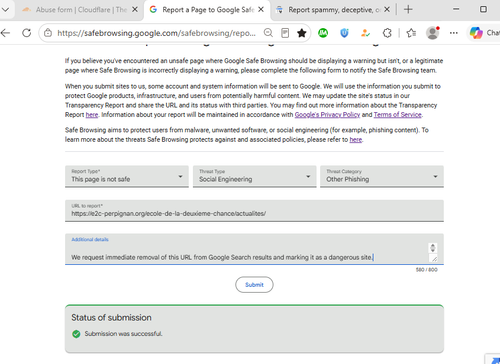Open the Settings and more ellipsis menu

tap(454, 33)
